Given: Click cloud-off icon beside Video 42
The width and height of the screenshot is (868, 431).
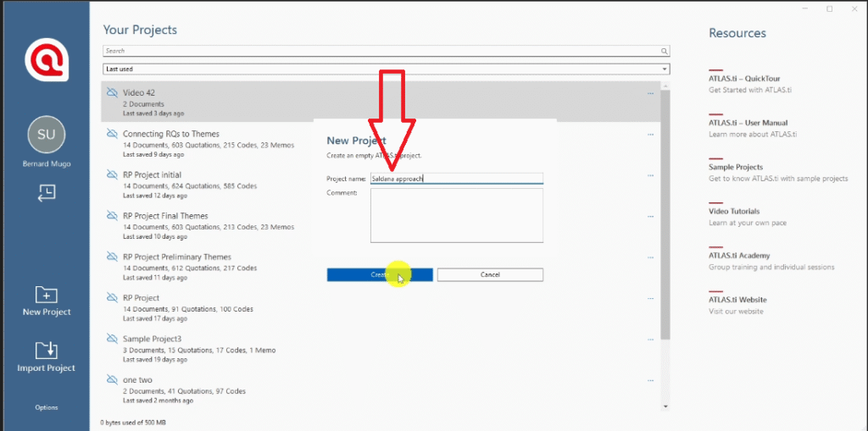Looking at the screenshot, I should [x=111, y=93].
